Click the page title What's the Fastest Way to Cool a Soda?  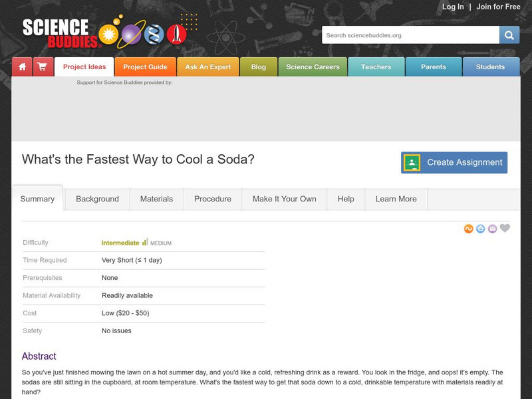click(138, 159)
